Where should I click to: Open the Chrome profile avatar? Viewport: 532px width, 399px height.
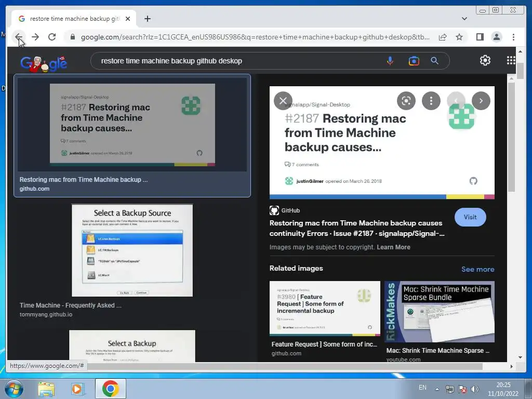tap(496, 37)
